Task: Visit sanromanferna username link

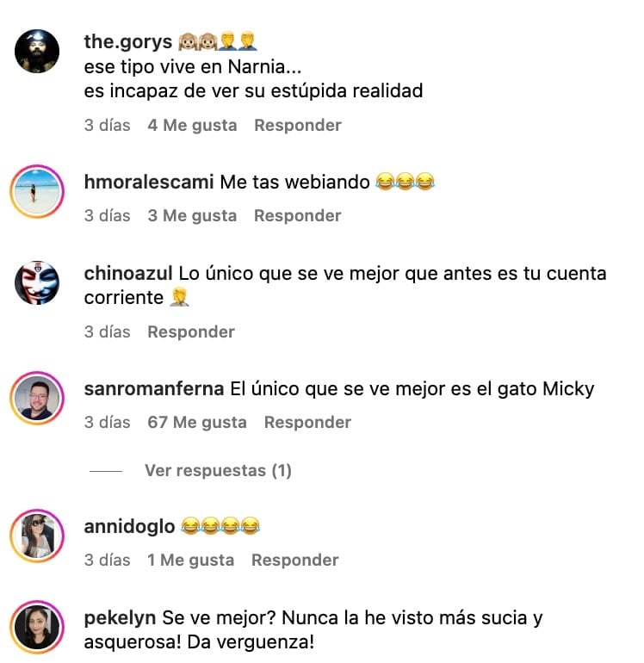Action: coord(154,389)
